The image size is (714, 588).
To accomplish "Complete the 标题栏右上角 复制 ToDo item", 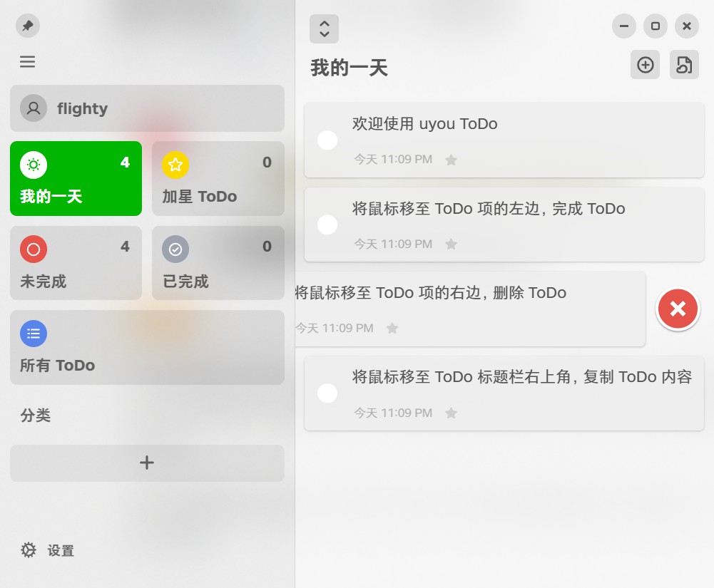I will (x=327, y=393).
